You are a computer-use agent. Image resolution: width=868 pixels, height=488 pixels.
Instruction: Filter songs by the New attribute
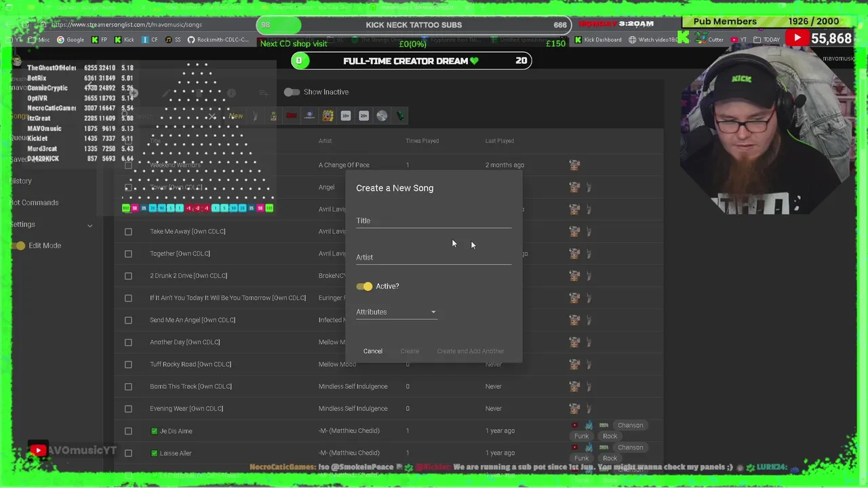(x=235, y=116)
